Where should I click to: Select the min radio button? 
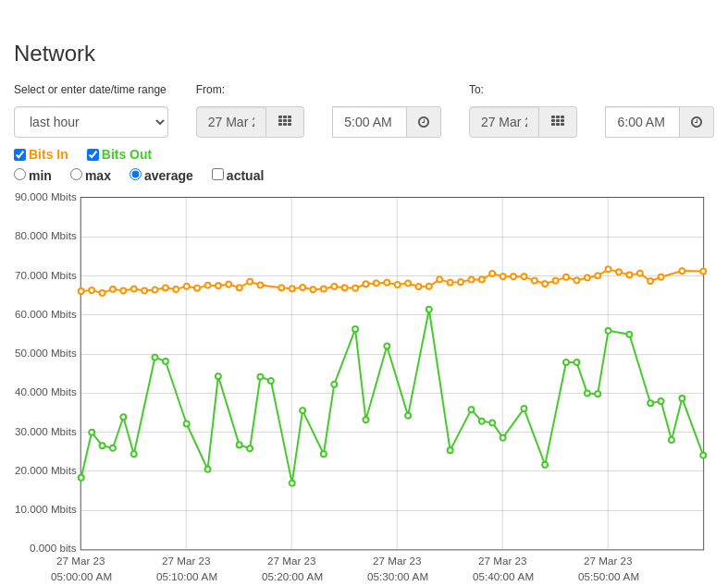[20, 175]
